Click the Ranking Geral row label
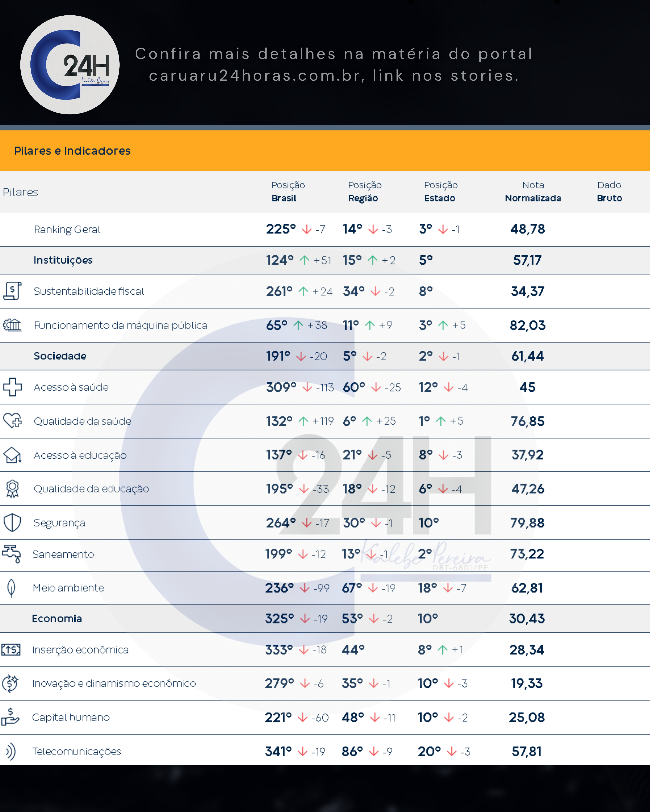The height and width of the screenshot is (812, 650). coord(67,229)
